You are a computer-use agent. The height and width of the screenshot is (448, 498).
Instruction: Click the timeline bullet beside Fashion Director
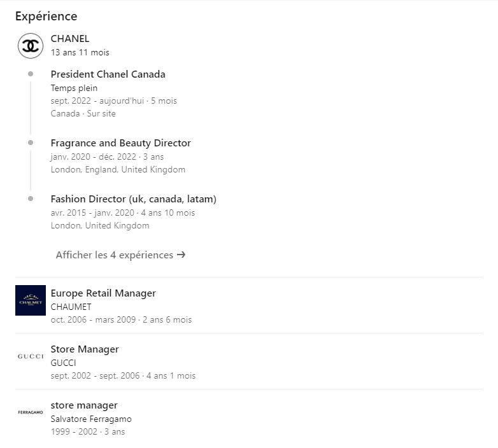[31, 199]
